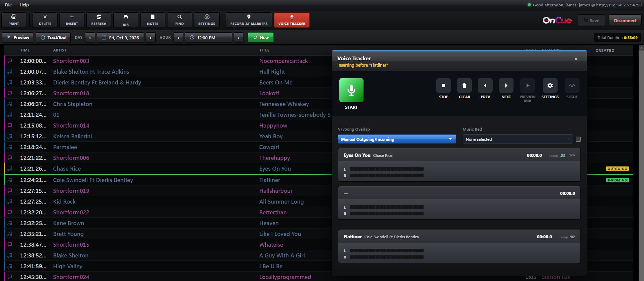Stop voice track recording

444,85
